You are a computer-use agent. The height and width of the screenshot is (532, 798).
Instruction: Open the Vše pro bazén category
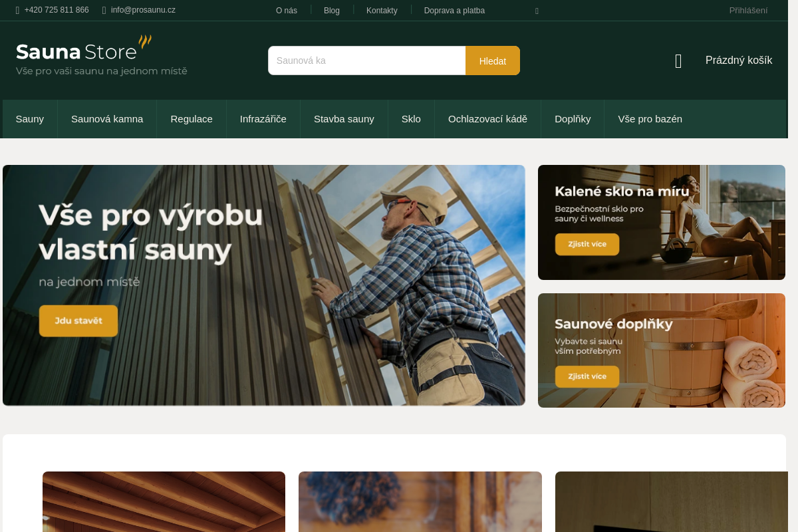coord(650,119)
